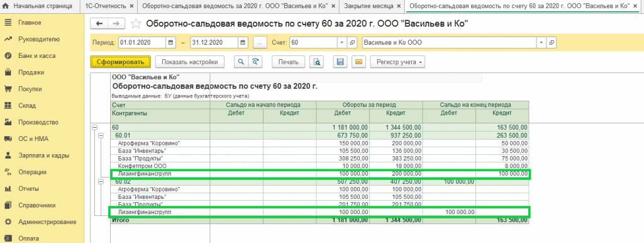
Task: Click the 308 250,00 cell
Action: click(343, 158)
